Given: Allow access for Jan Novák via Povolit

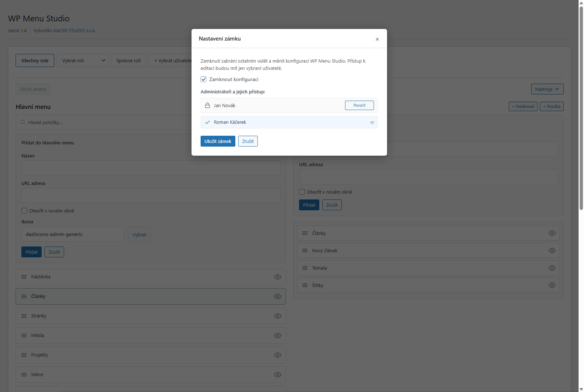Looking at the screenshot, I should [360, 105].
